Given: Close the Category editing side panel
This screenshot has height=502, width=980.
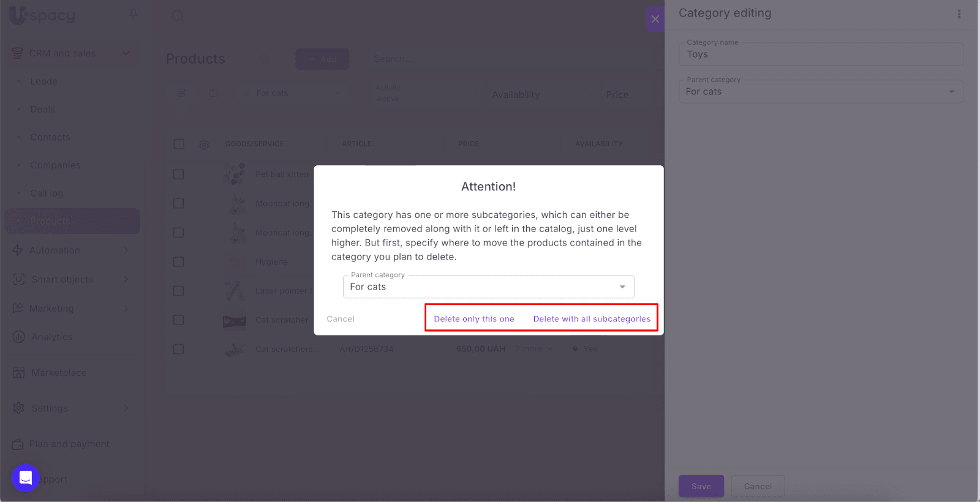Looking at the screenshot, I should click(x=655, y=19).
